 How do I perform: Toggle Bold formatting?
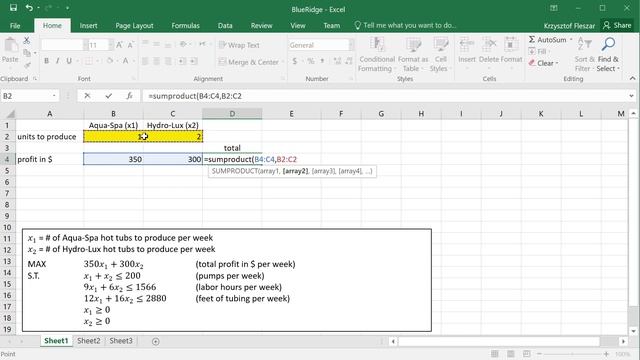click(46, 61)
